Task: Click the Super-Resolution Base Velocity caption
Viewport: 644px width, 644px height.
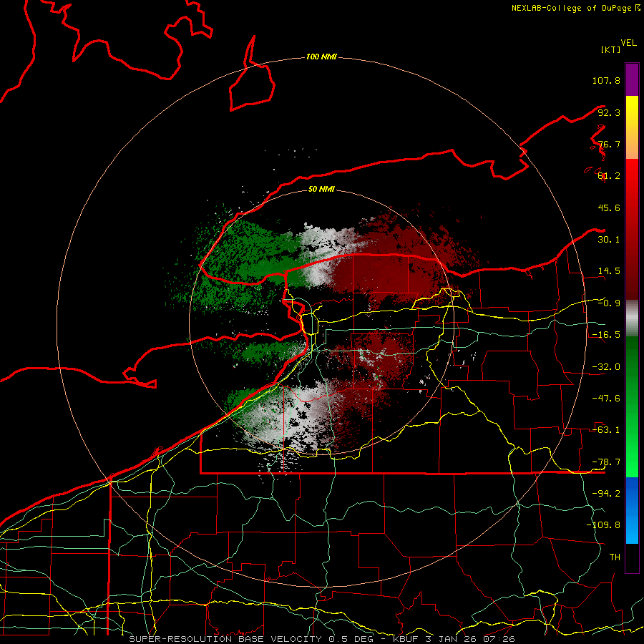Action: 322,639
